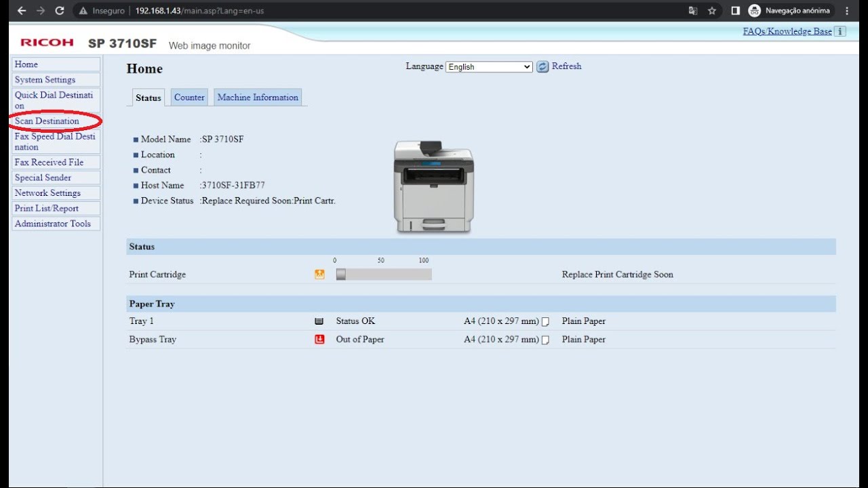The height and width of the screenshot is (488, 868).
Task: Click the RICOH logo
Action: (x=47, y=43)
